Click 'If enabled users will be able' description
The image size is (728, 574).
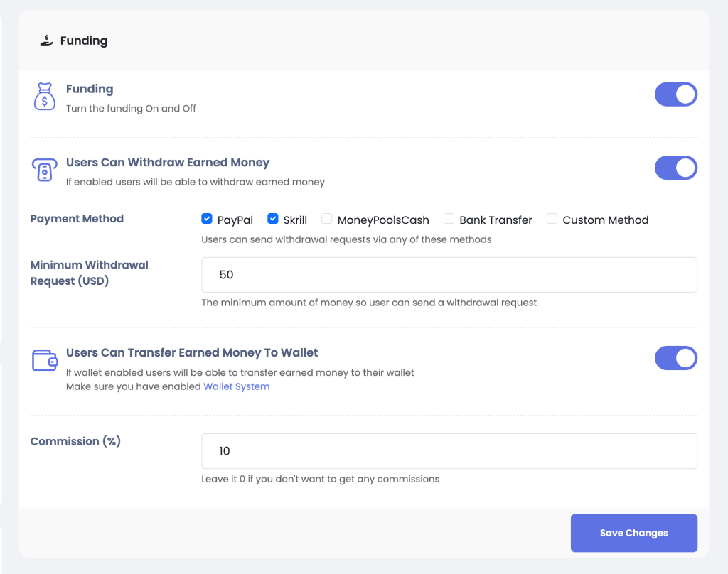[x=196, y=182]
